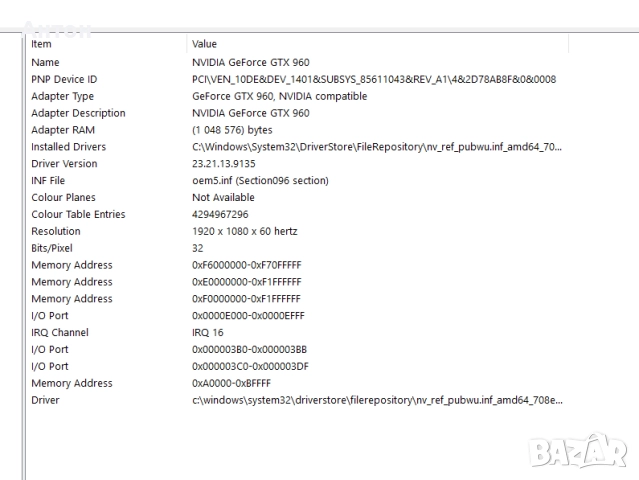This screenshot has height=480, width=639.
Task: Click the Value column header
Action: coord(204,44)
